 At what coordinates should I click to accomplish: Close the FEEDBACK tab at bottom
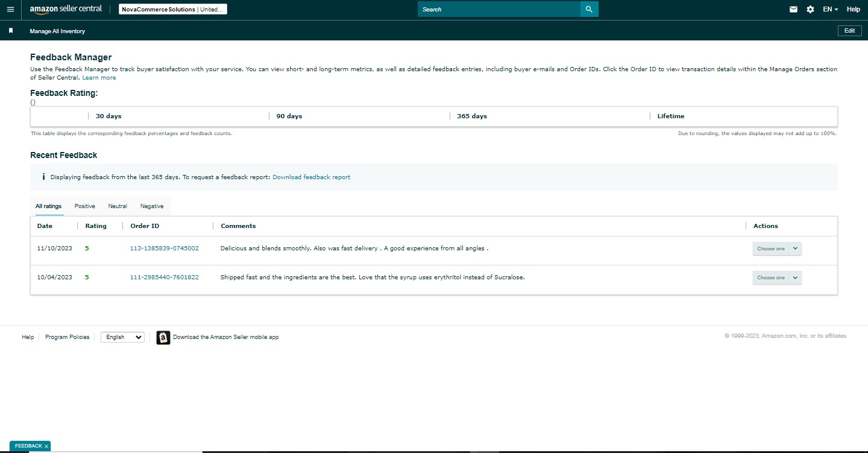(x=46, y=446)
